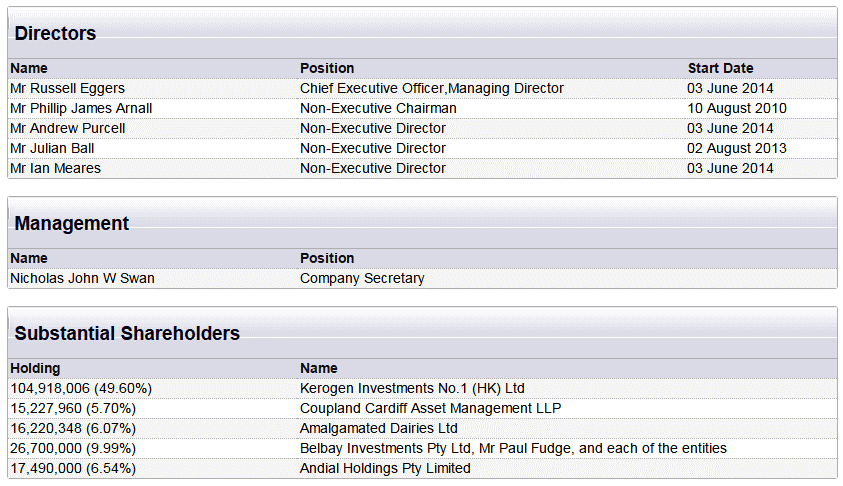The width and height of the screenshot is (843, 486).
Task: Select Mr Andrew Purcell row
Action: (x=423, y=128)
